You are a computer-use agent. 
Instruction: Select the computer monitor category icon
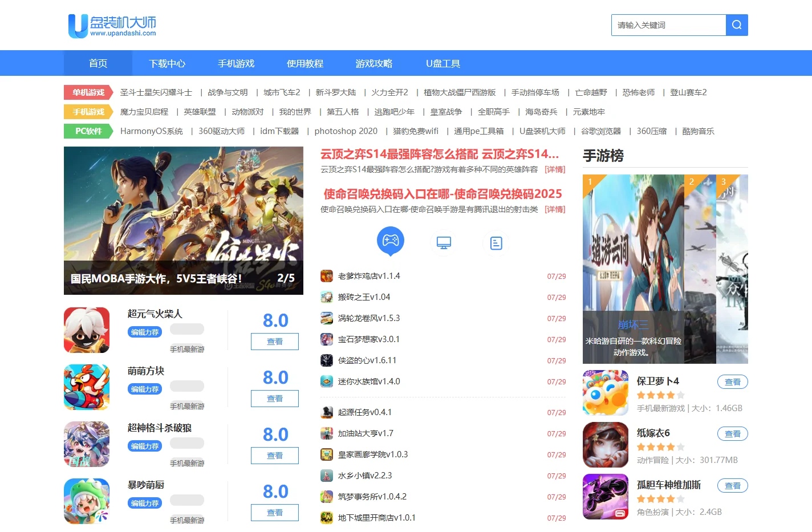click(444, 243)
